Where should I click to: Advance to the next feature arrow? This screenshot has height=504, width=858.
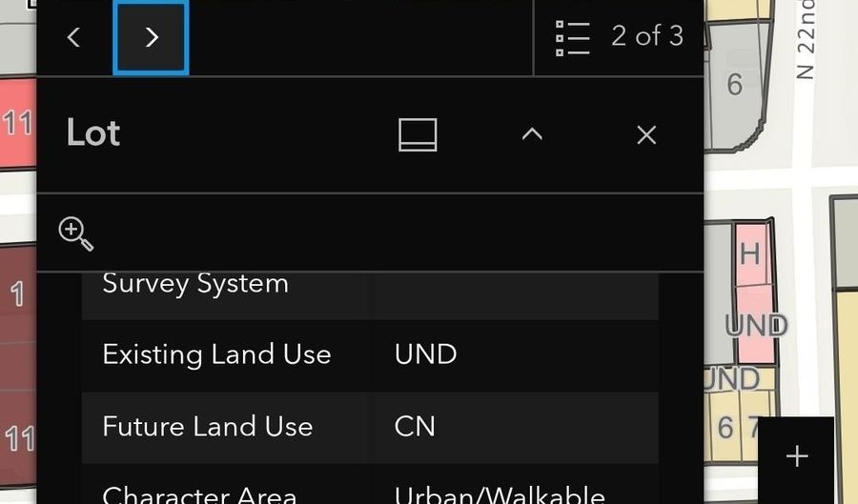(151, 37)
